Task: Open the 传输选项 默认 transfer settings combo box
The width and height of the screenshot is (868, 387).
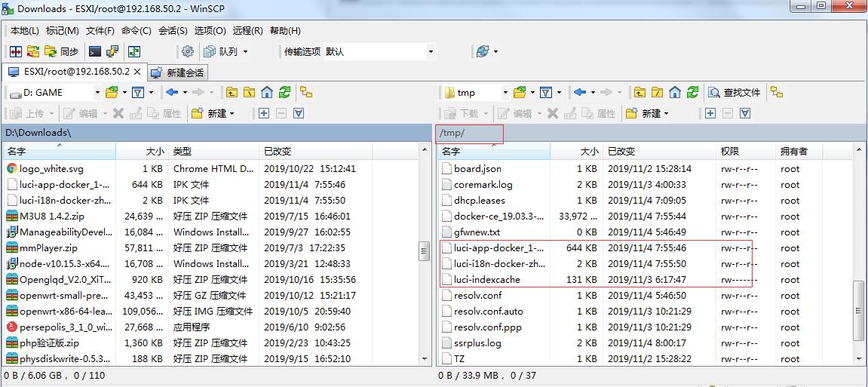Action: tap(379, 51)
